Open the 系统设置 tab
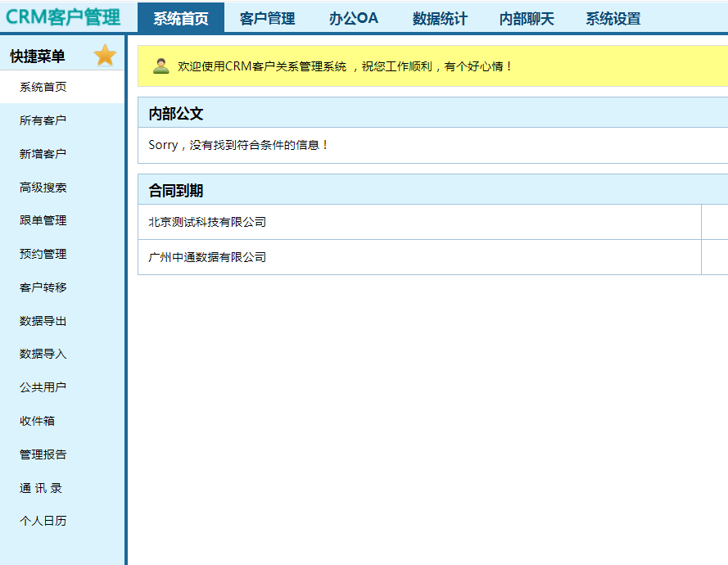This screenshot has height=565, width=728. tap(613, 18)
